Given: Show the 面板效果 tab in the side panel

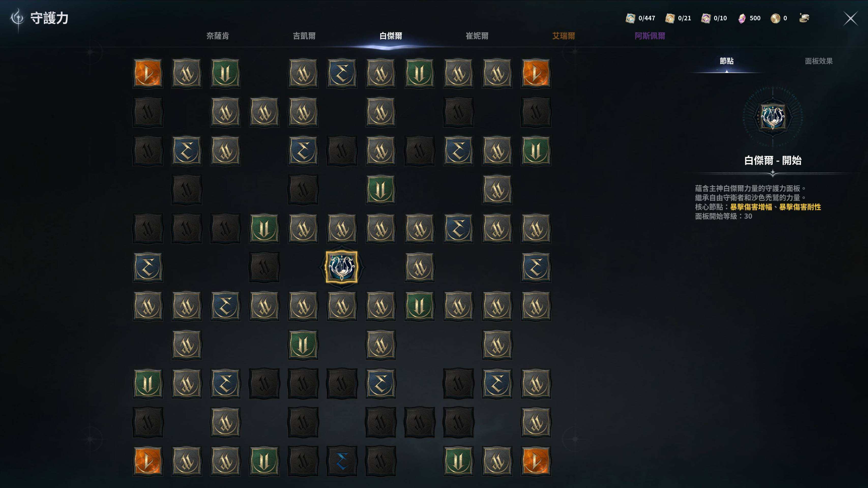Looking at the screenshot, I should [x=819, y=61].
